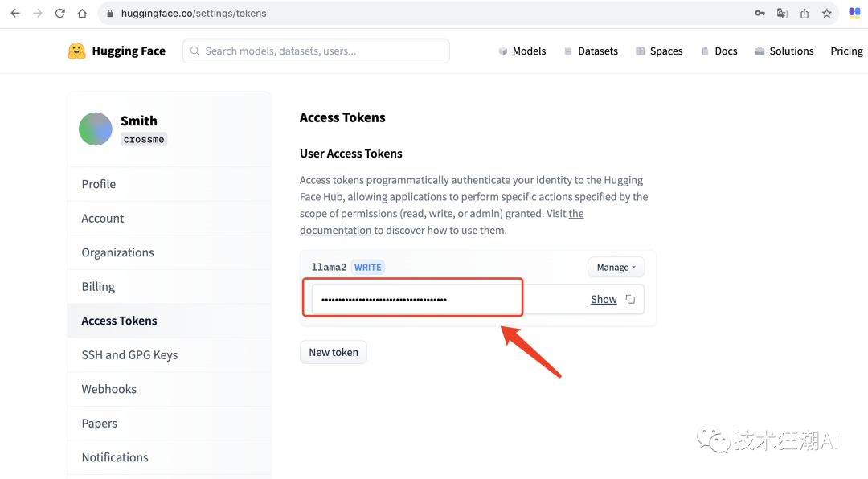Screen dimensions: 868x479
Task: Click the saved passwords key icon
Action: pyautogui.click(x=759, y=14)
